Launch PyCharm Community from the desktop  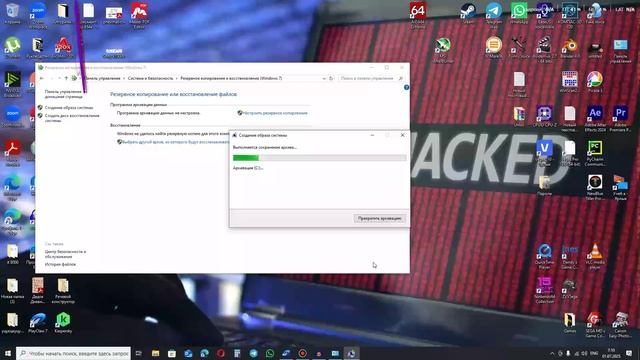(595, 152)
